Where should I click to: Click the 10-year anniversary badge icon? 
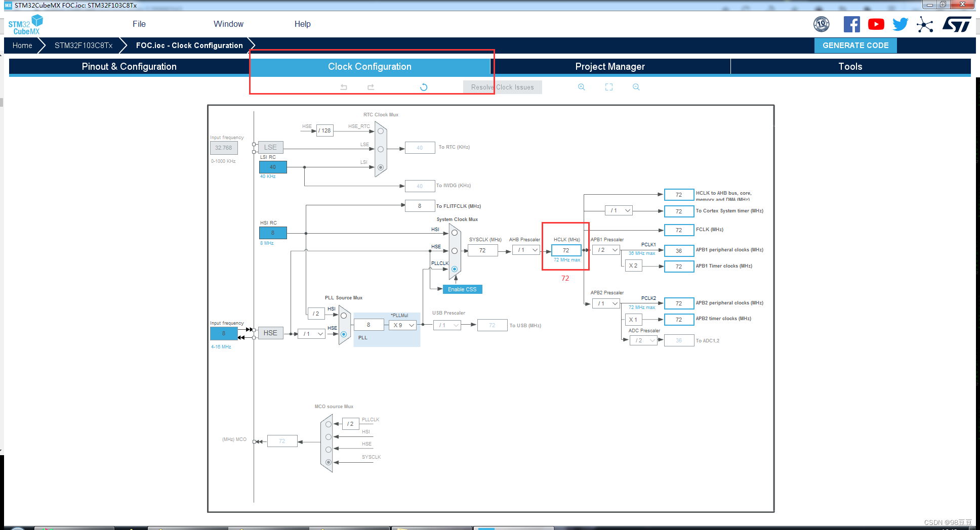(x=822, y=24)
